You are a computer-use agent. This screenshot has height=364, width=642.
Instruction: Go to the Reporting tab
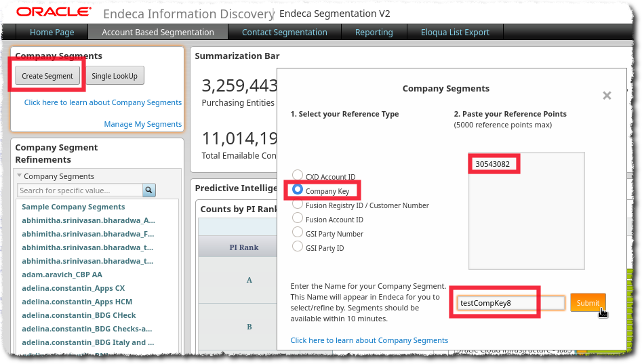[x=374, y=32]
